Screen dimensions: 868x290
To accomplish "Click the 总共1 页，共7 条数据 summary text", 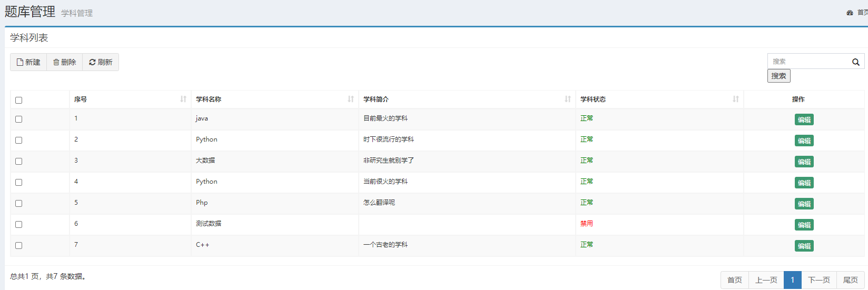I will click(x=48, y=276).
